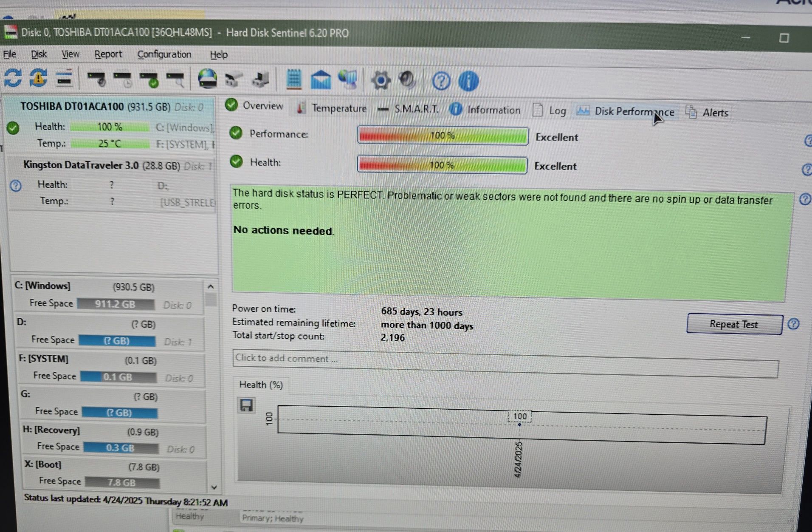Click the computer with drive icon
The height and width of the screenshot is (532, 812).
(260, 79)
